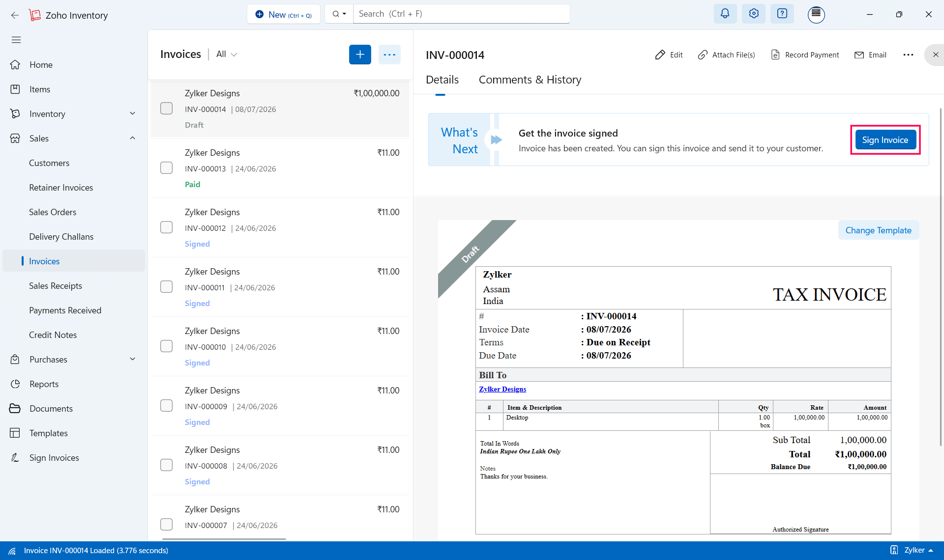
Task: Click the status bar network icon
Action: [x=12, y=551]
